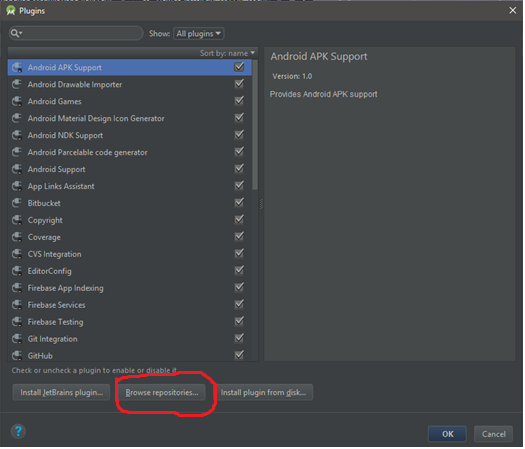
Task: Click the plugin icon beside App Links Assistant
Action: 17,186
